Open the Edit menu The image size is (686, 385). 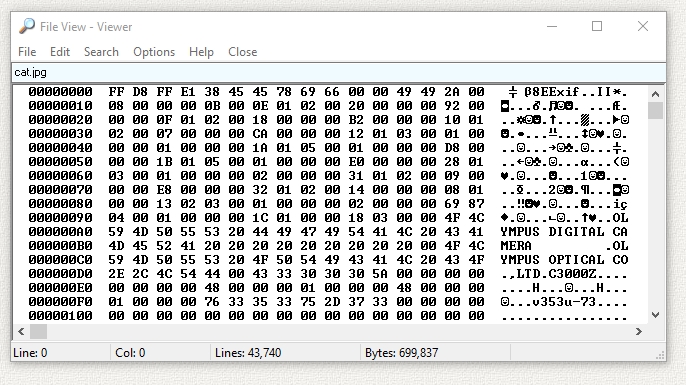(60, 52)
